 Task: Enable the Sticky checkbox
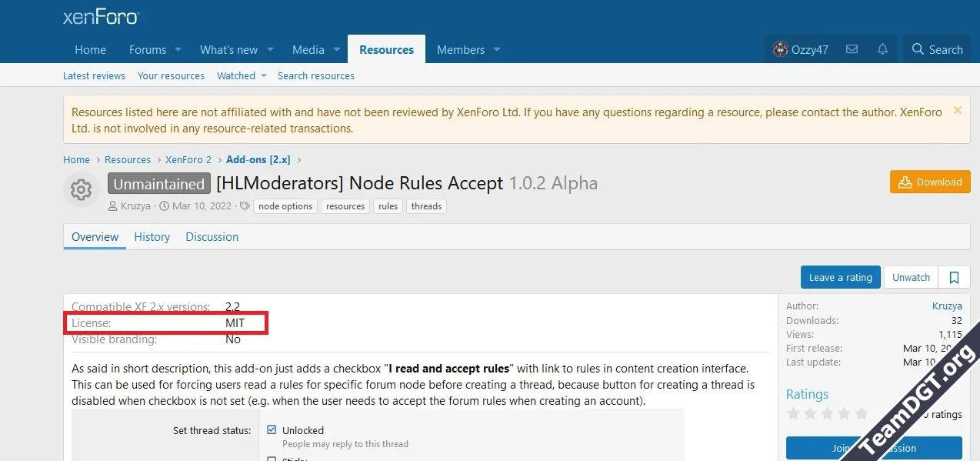(272, 457)
